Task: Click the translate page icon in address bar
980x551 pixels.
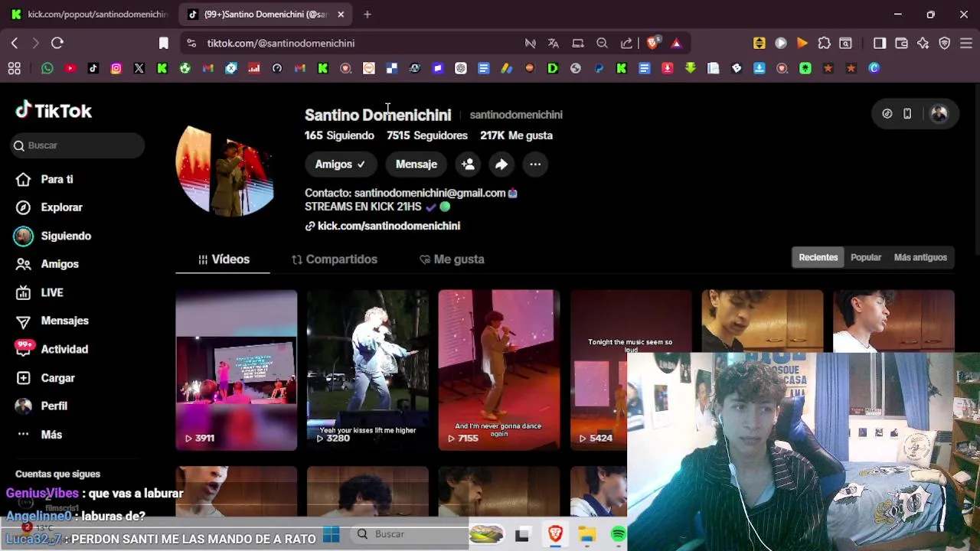Action: (x=554, y=43)
